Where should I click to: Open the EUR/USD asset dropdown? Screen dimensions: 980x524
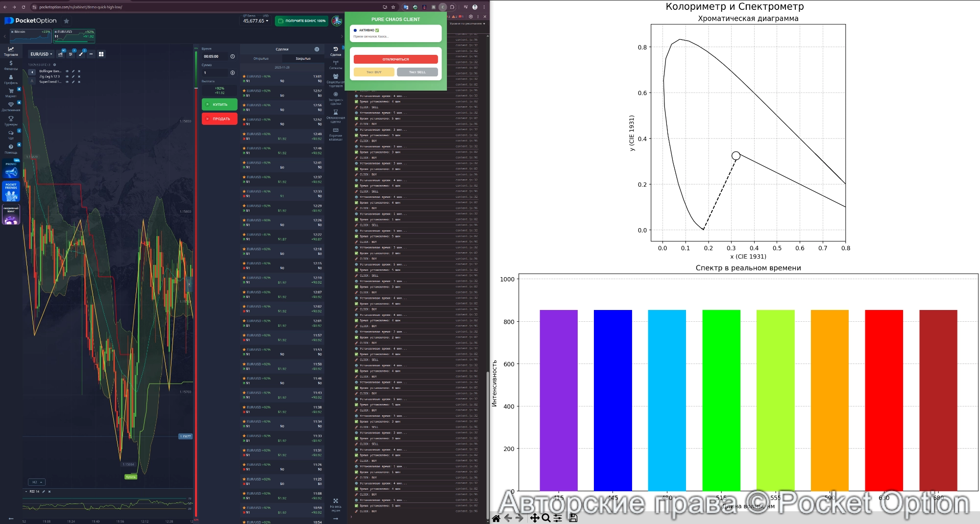41,54
